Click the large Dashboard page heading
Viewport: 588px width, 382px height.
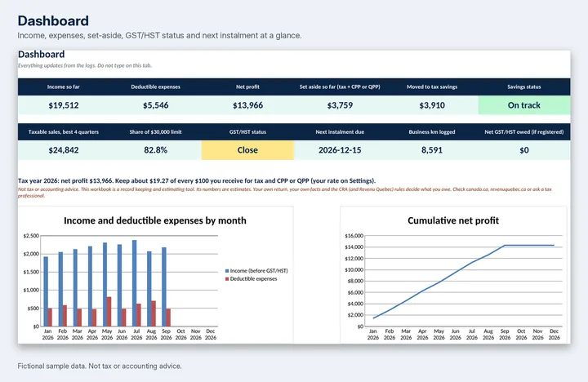(53, 20)
